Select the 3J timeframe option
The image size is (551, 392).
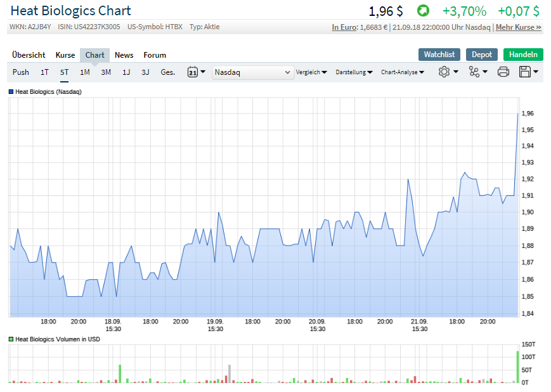click(145, 72)
